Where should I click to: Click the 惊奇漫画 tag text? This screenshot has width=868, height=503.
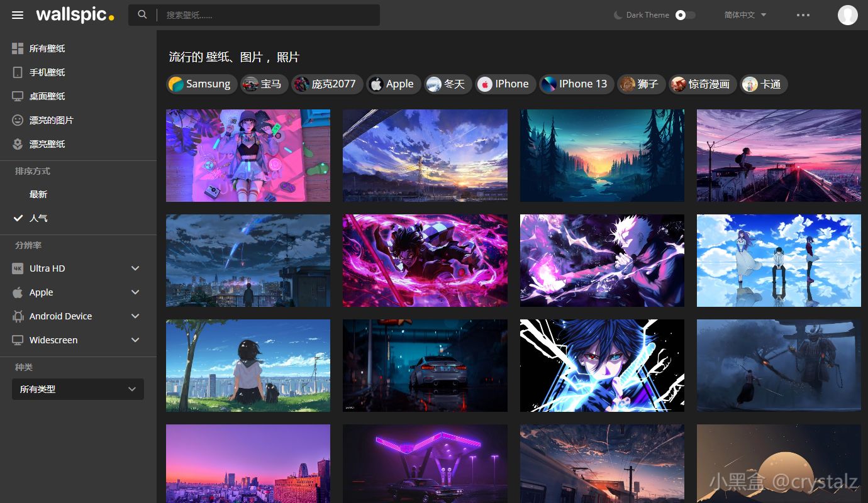(709, 84)
